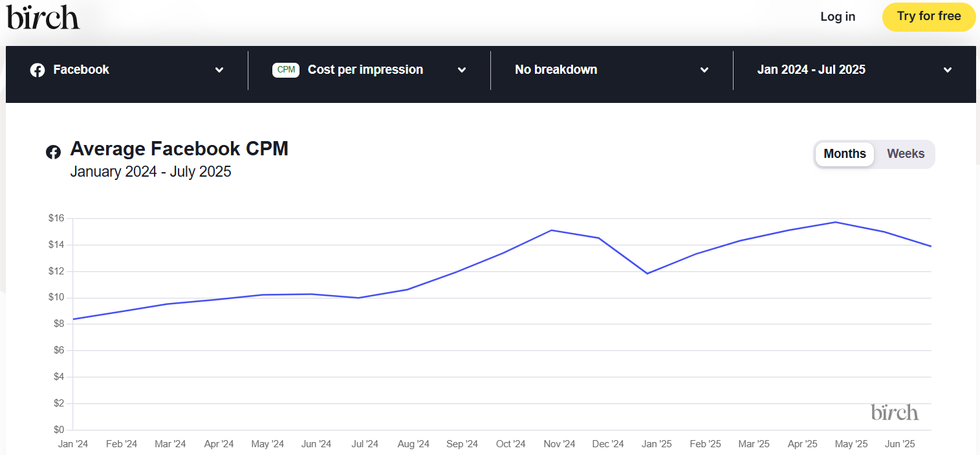The image size is (980, 455).
Task: Expand chevron next to No breakdown
Action: click(x=704, y=70)
